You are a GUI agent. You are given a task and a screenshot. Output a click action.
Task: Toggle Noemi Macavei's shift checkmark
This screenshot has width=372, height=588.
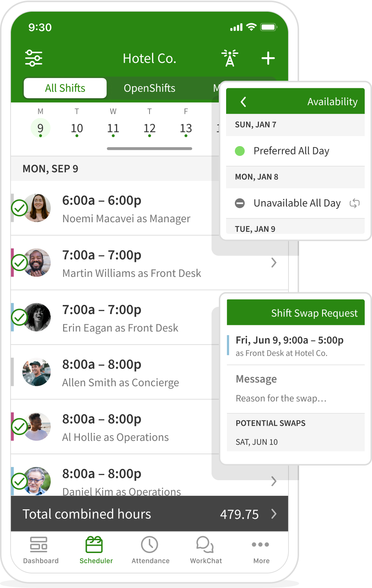(x=19, y=208)
